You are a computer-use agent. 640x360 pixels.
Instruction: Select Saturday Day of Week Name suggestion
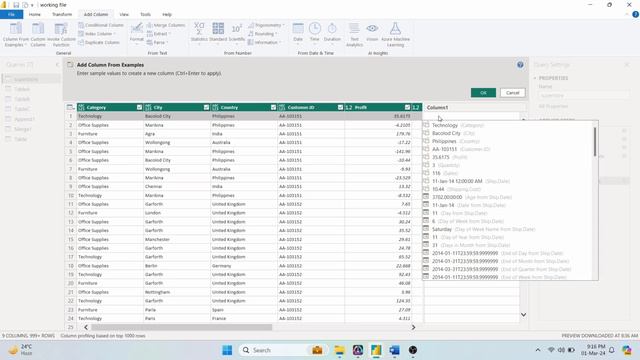(508, 229)
